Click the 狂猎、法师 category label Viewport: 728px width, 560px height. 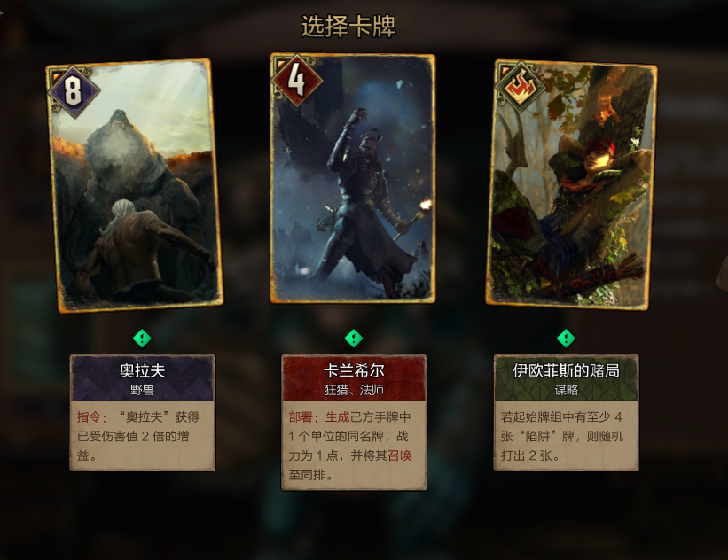[354, 390]
